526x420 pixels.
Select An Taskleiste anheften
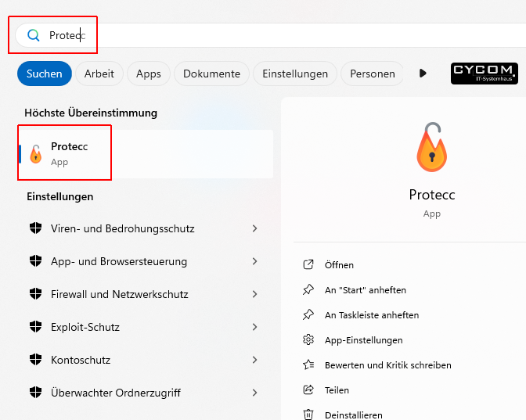coord(372,315)
